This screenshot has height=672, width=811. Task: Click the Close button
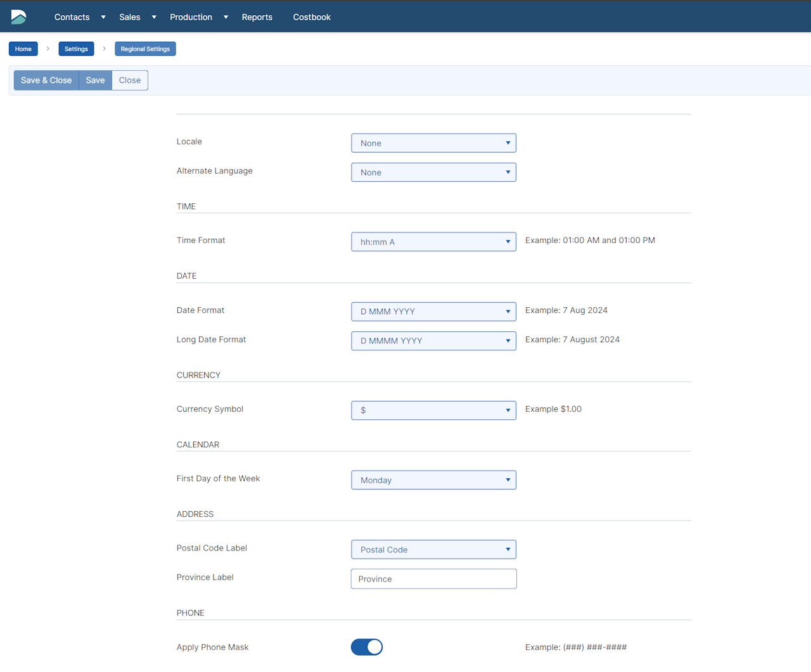coord(130,80)
